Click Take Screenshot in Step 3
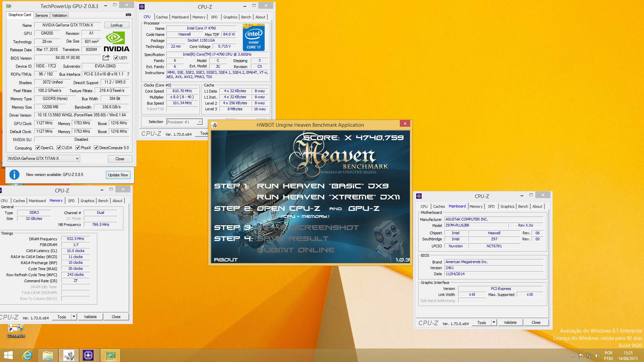The image size is (644, 362). click(308, 228)
